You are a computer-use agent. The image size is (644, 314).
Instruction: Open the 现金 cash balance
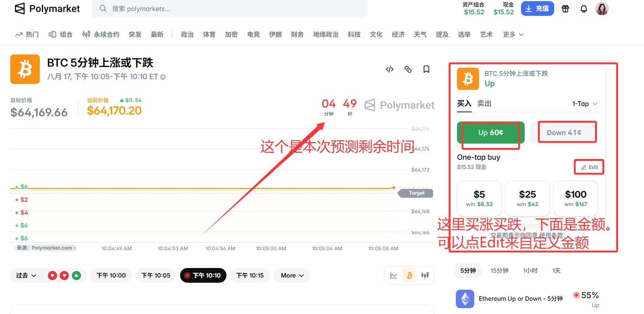504,9
